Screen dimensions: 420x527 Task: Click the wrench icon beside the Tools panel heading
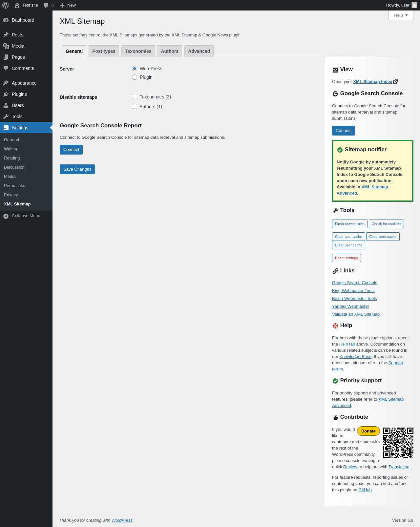pyautogui.click(x=335, y=211)
